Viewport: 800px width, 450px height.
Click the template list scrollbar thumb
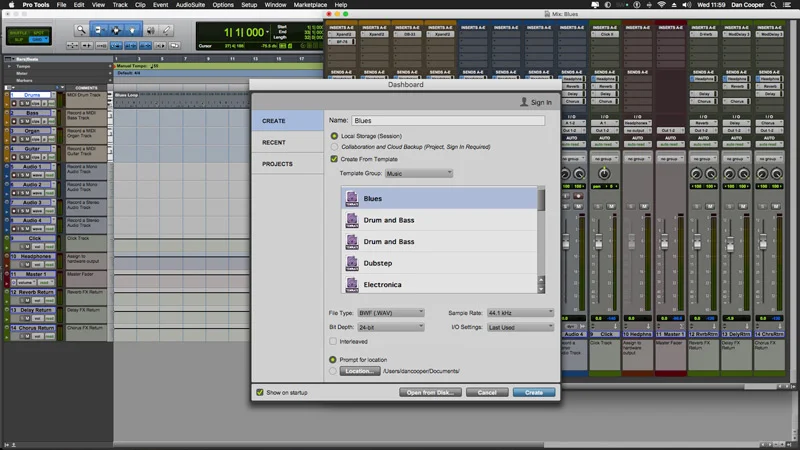click(541, 199)
